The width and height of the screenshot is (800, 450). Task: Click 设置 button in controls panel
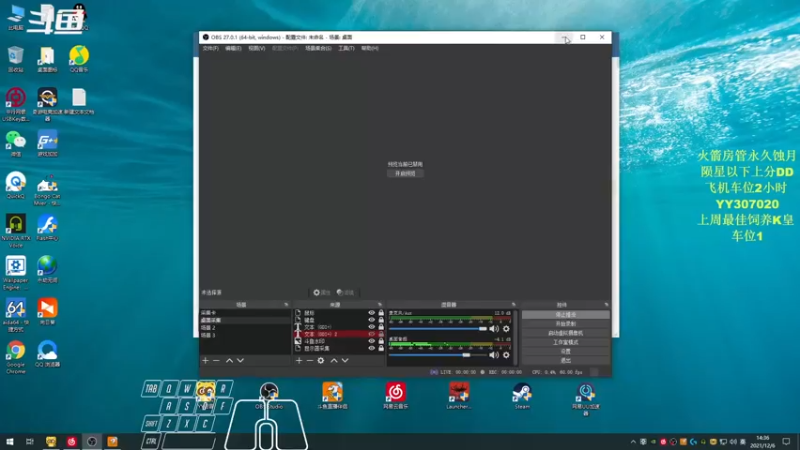[565, 352]
